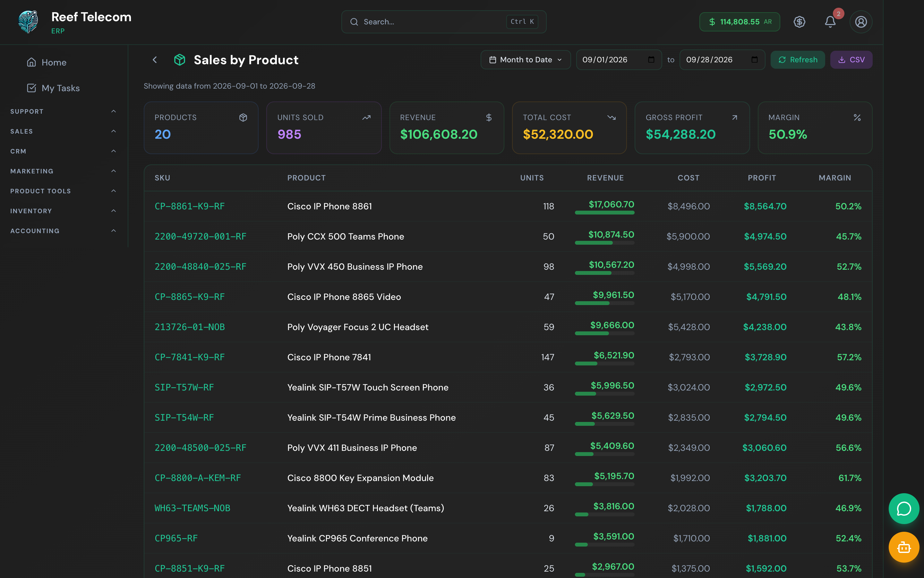
Task: Click the Margin percent icon
Action: (x=857, y=117)
